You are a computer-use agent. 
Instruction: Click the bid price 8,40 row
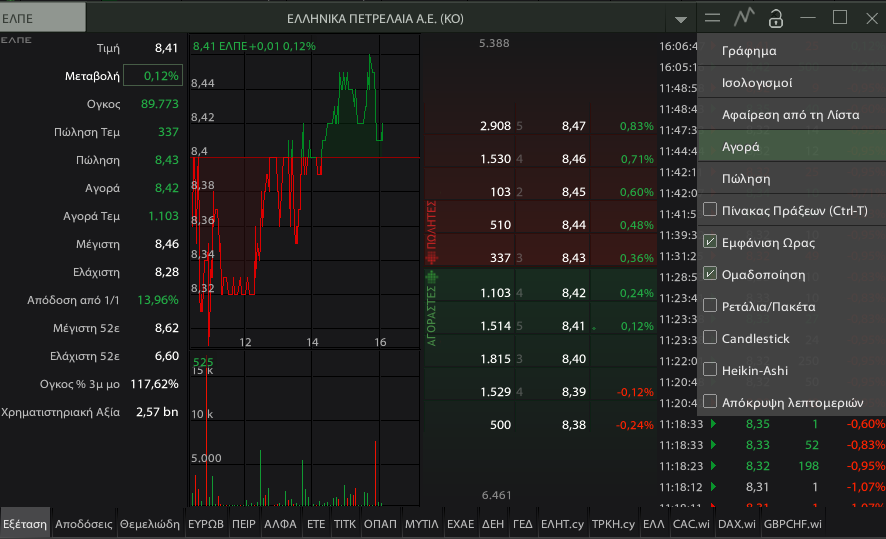[541, 359]
